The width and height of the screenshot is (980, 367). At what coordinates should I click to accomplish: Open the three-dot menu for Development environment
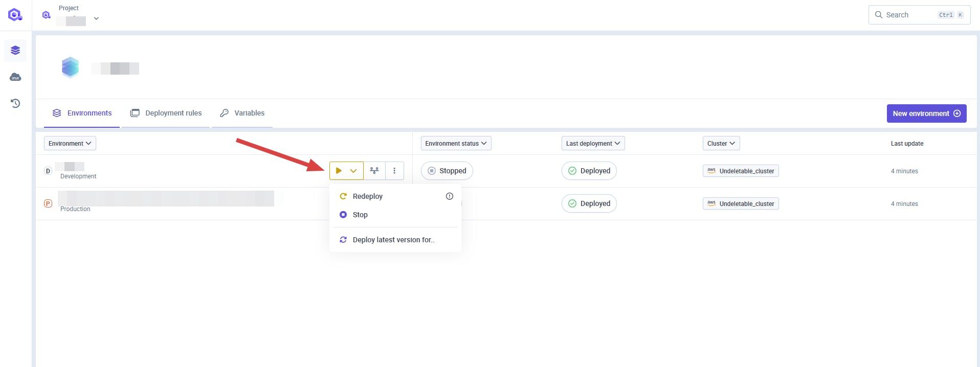pos(394,171)
